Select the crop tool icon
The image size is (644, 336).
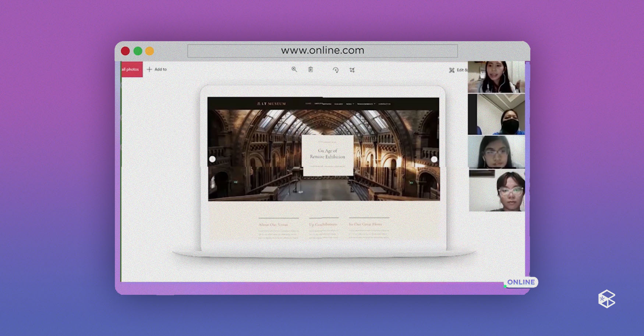coord(352,69)
